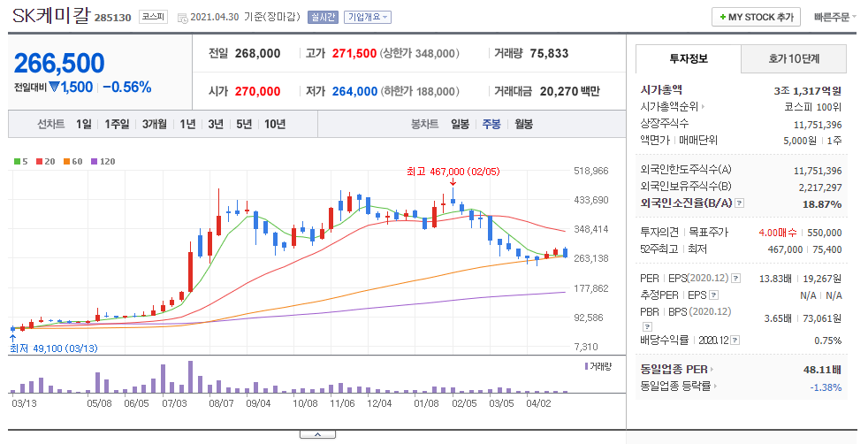The height and width of the screenshot is (444, 868).
Task: Click the 고가 value 271,500
Action: [x=354, y=53]
